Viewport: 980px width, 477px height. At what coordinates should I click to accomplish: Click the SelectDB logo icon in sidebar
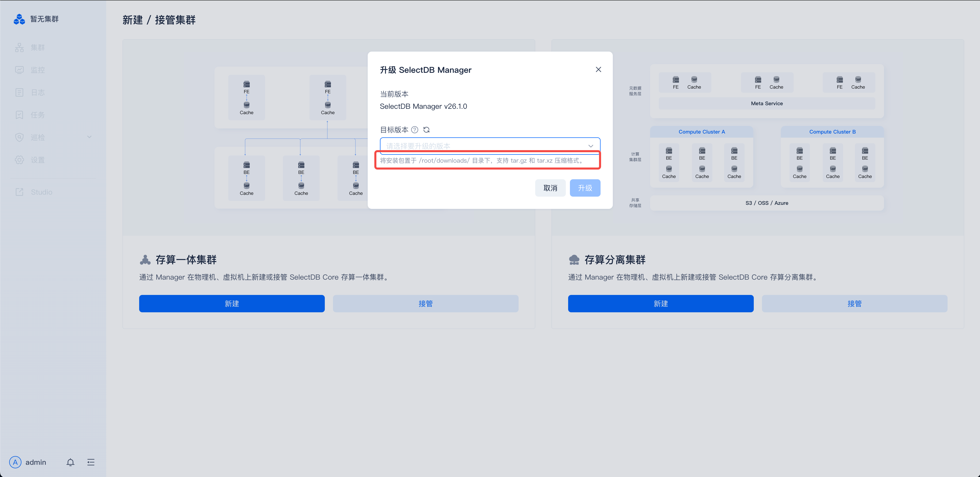pos(19,19)
